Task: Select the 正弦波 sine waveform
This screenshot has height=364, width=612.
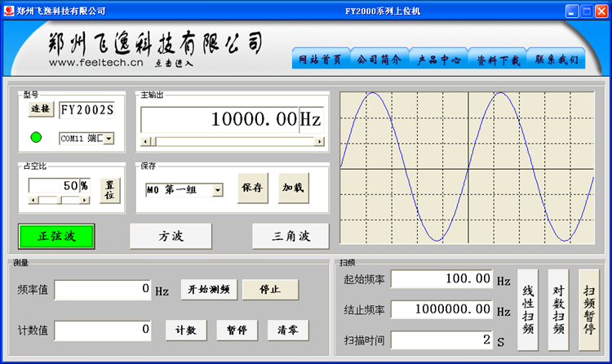Action: (56, 236)
